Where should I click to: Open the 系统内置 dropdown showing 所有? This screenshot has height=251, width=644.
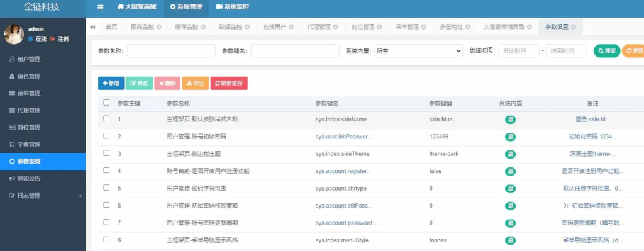419,51
